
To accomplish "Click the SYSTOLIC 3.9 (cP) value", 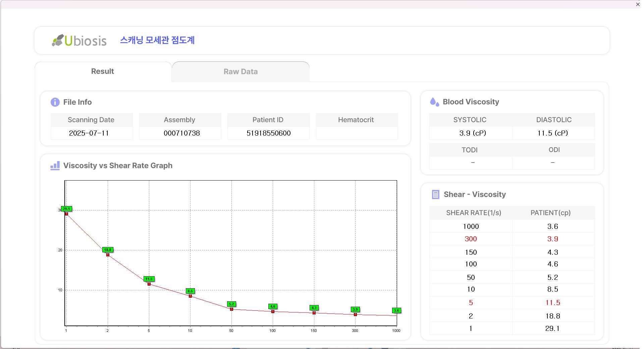I will point(472,133).
